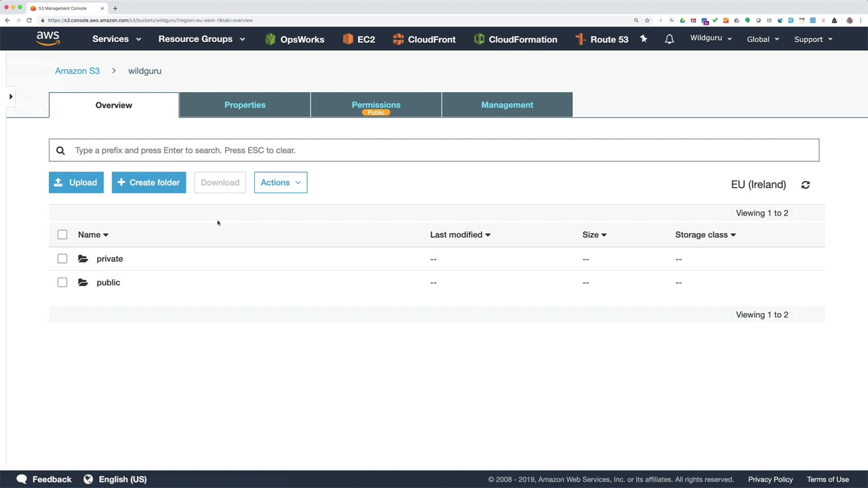The height and width of the screenshot is (488, 868).
Task: Go to Amazon S3 breadcrumb link
Action: click(77, 70)
